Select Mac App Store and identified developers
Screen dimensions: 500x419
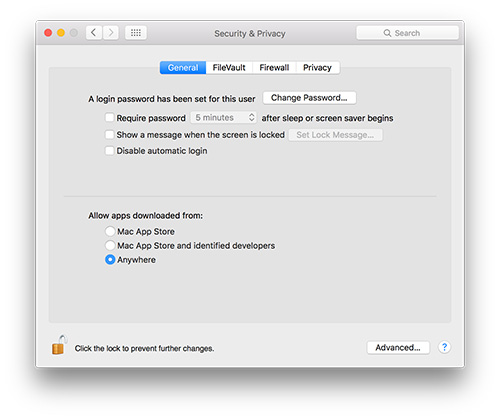[110, 245]
